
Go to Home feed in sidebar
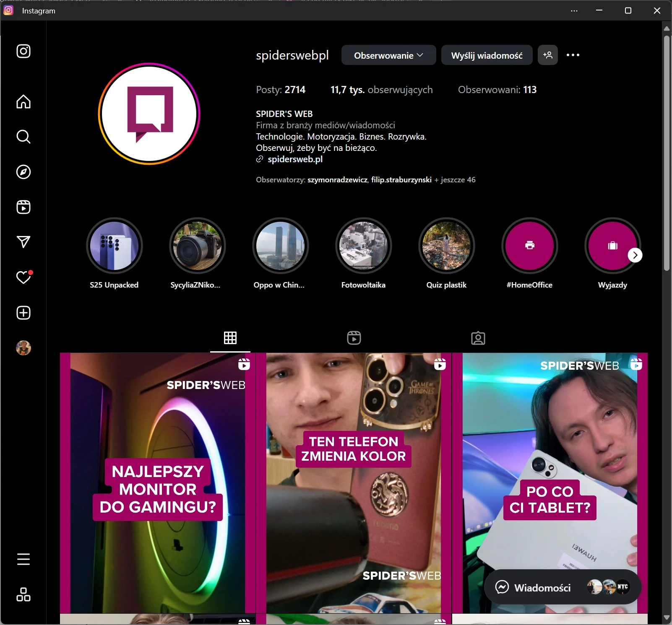point(23,102)
